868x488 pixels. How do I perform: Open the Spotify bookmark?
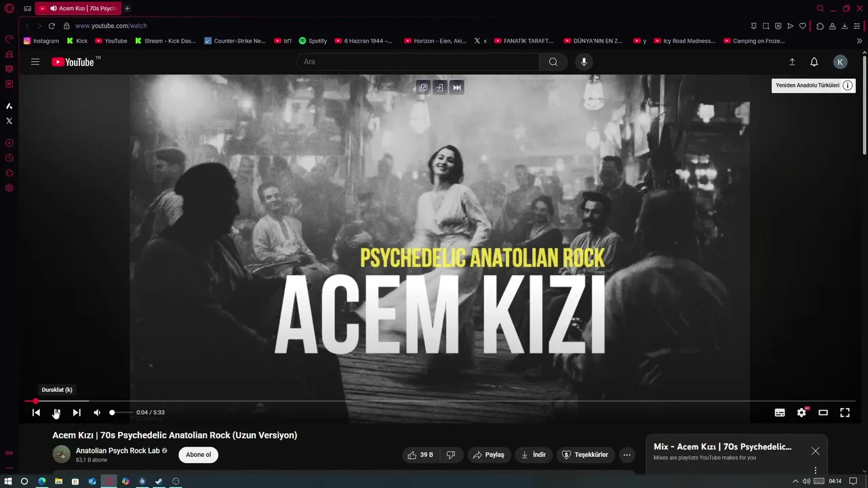coord(313,41)
